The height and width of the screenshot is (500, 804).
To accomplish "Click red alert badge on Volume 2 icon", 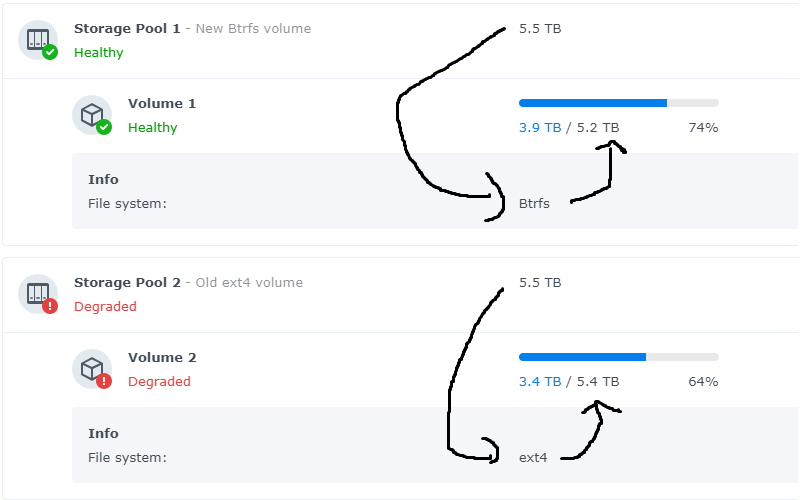I will click(104, 381).
